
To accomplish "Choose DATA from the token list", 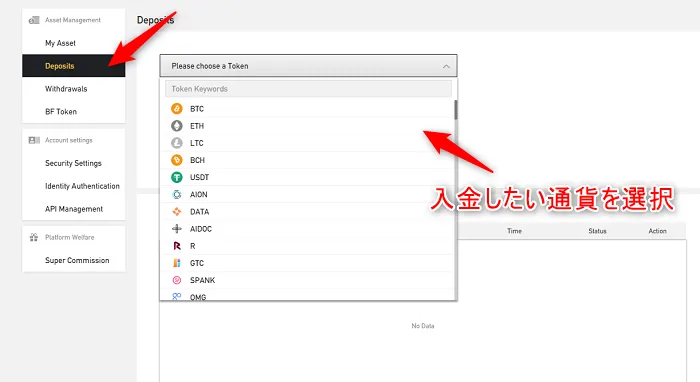I will (308, 212).
